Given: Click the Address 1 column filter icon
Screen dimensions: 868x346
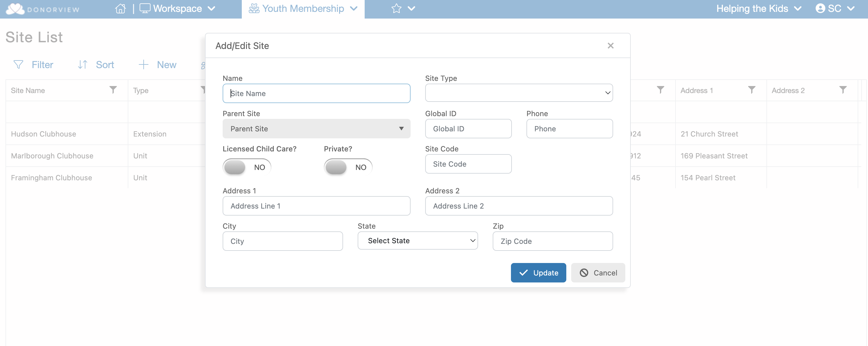Looking at the screenshot, I should point(752,90).
